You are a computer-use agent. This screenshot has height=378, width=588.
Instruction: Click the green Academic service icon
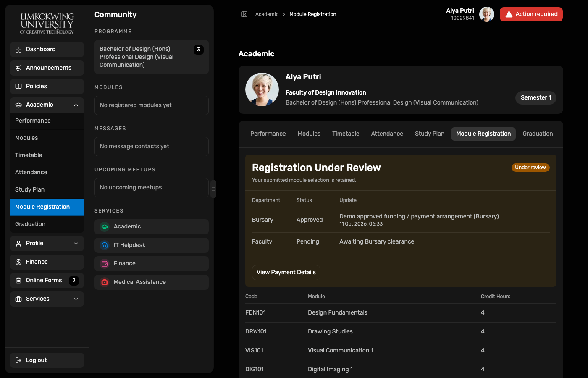(105, 227)
